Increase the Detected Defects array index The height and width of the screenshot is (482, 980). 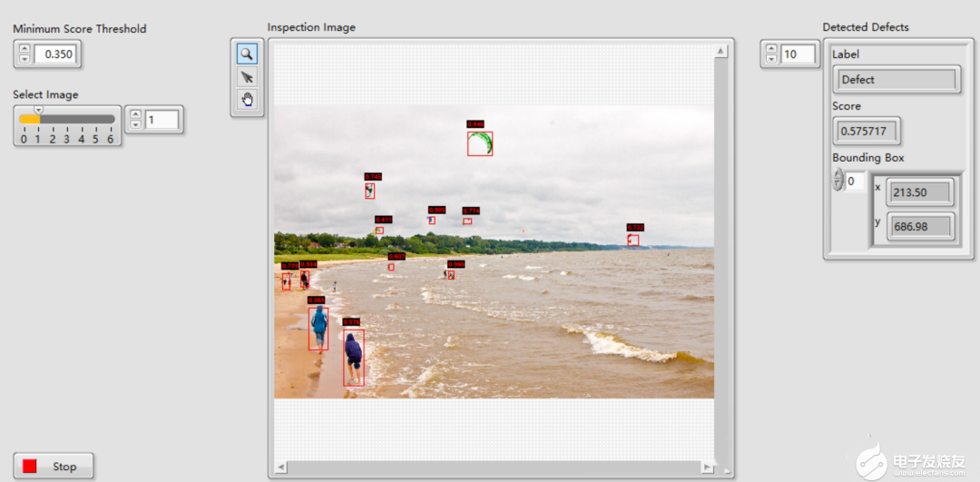pos(771,49)
